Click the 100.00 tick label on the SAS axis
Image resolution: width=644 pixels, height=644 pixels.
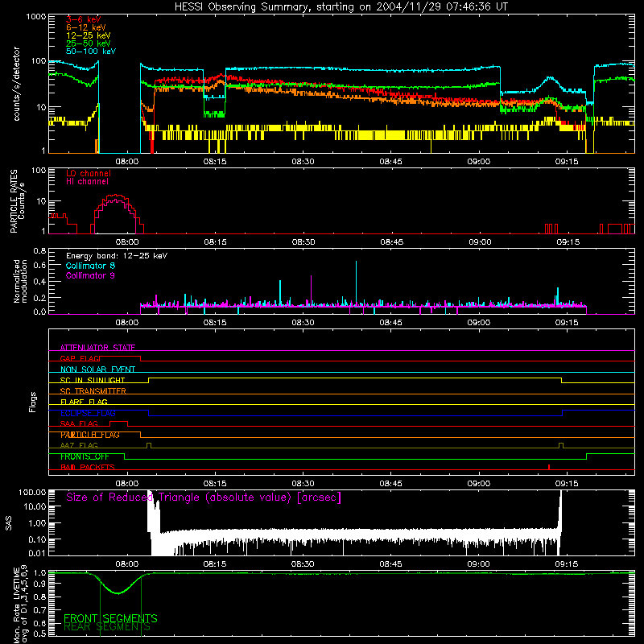32,493
